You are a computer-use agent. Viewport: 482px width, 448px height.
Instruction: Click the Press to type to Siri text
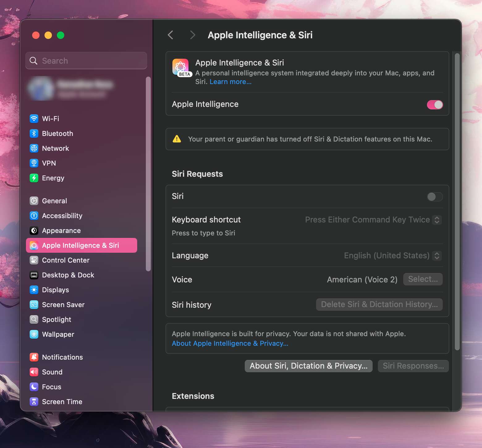point(203,233)
